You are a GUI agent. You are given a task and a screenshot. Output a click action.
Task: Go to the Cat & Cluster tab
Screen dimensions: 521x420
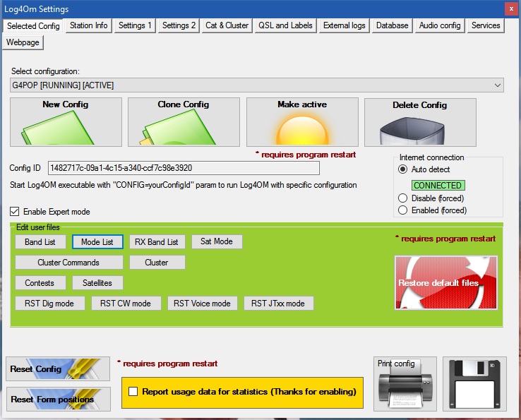point(227,25)
